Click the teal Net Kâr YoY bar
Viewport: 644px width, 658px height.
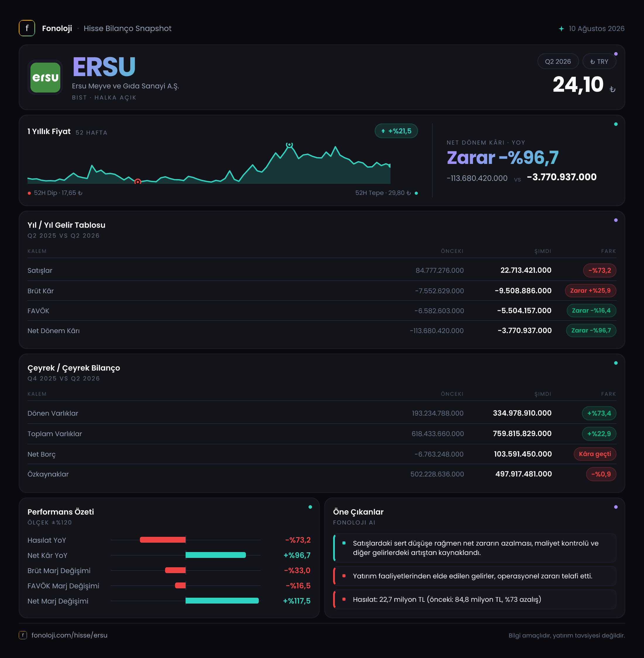216,555
